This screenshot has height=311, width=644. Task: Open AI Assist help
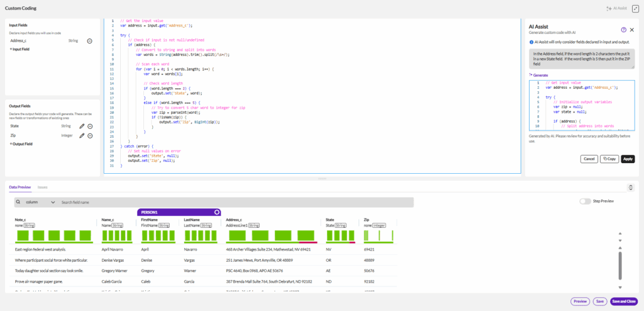623,30
